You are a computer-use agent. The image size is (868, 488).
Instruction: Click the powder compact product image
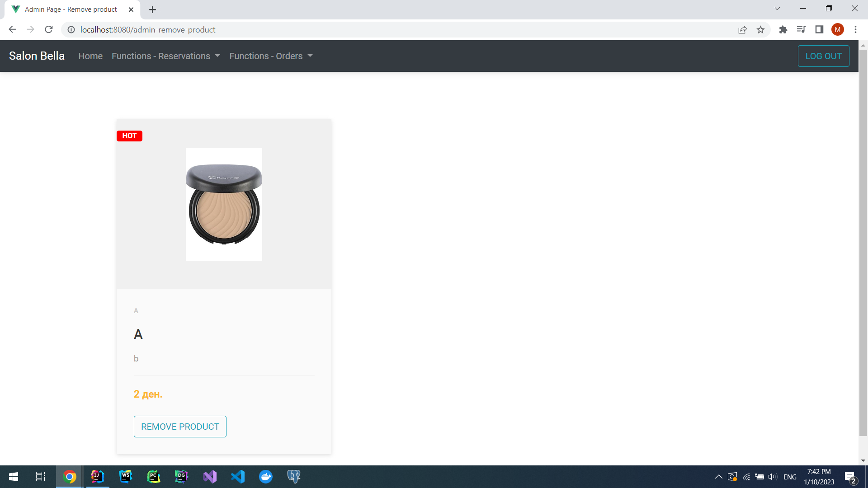click(224, 204)
